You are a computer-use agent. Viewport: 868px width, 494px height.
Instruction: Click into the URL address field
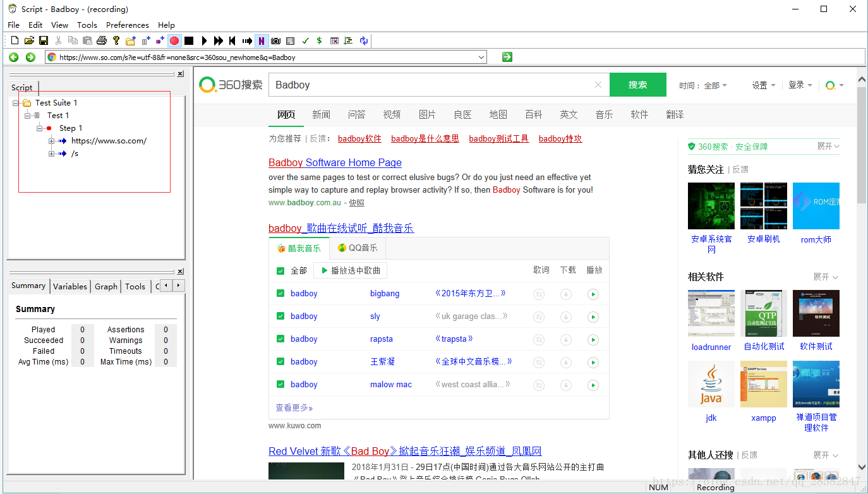pyautogui.click(x=266, y=57)
